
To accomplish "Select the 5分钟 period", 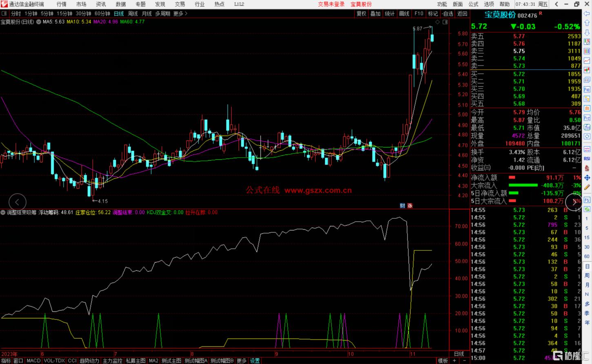I will tap(47, 13).
